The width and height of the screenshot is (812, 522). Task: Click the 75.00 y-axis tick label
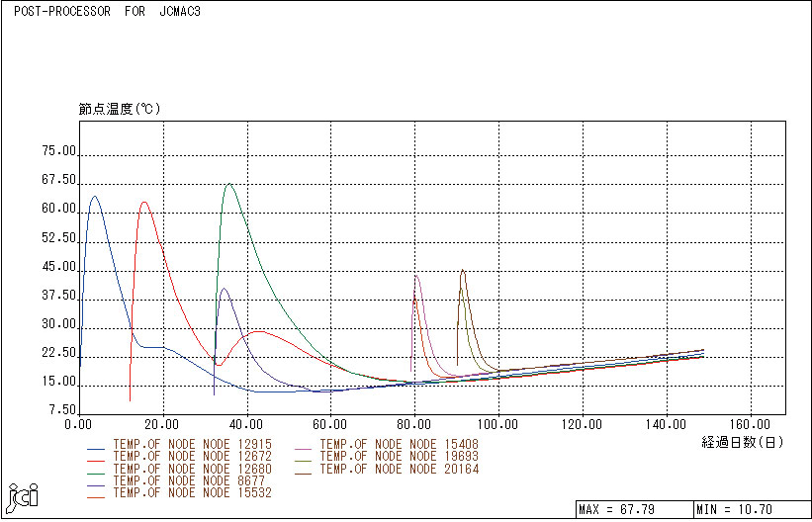[x=58, y=151]
